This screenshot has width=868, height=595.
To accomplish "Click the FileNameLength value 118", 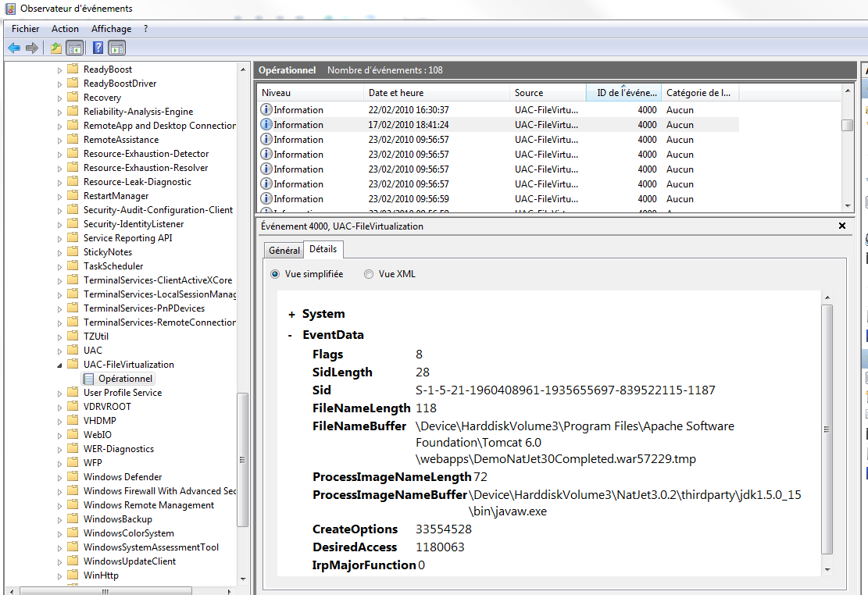I will (x=427, y=408).
